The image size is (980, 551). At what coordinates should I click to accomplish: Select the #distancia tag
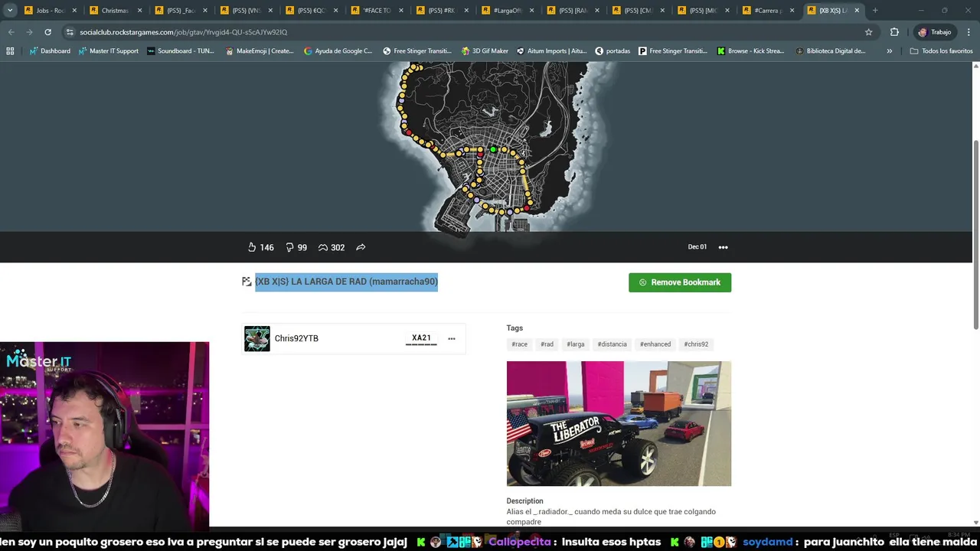[612, 344]
